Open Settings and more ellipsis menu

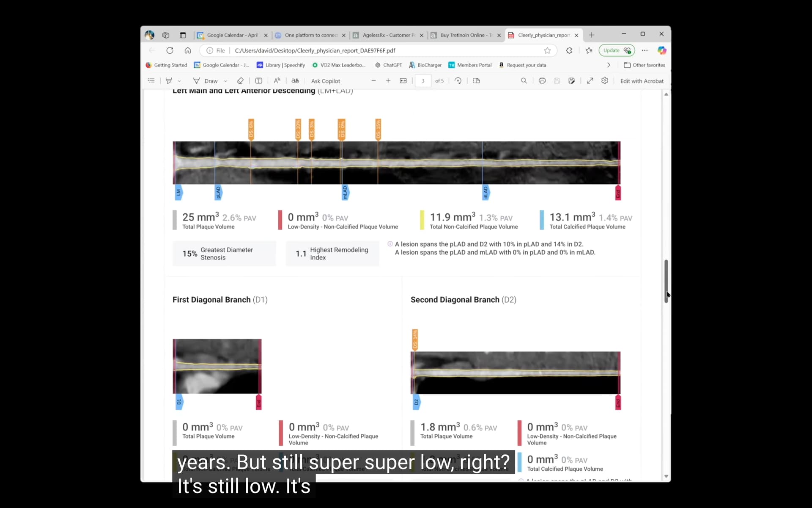pos(645,50)
